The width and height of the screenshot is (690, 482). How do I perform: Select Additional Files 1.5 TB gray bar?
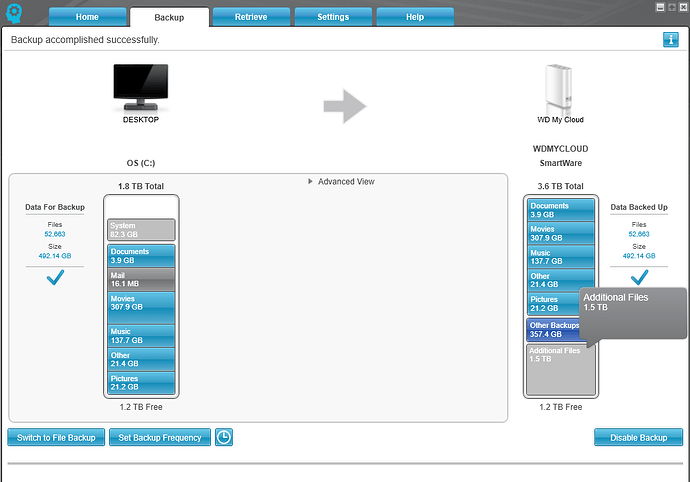coord(561,369)
